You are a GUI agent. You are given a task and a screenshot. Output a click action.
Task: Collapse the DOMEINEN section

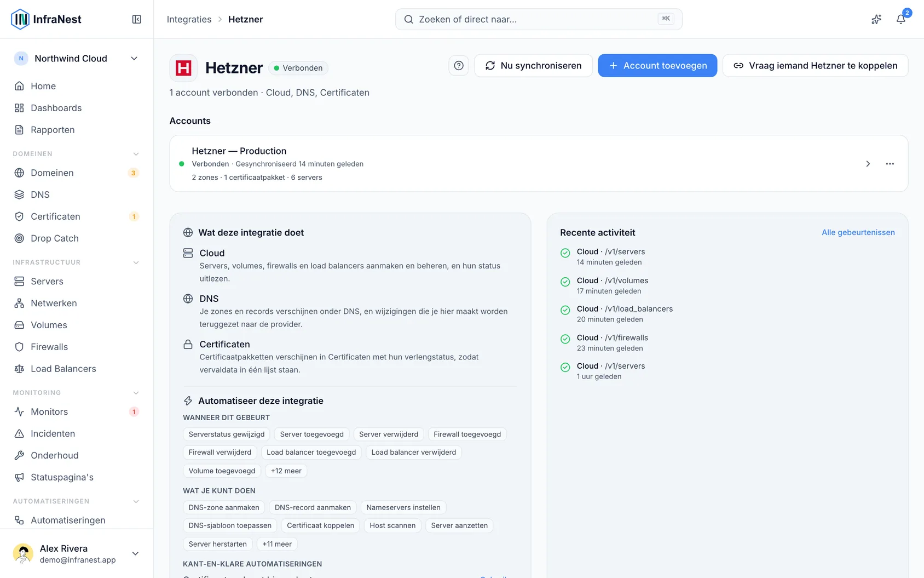[x=136, y=154]
